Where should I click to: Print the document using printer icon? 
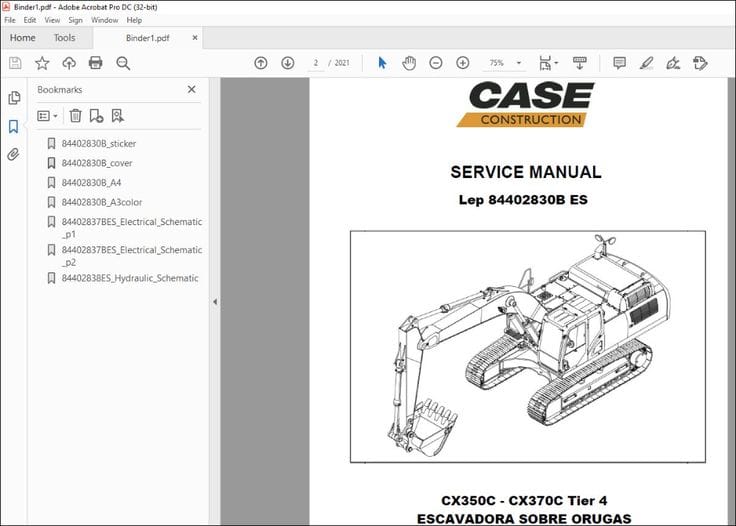point(96,63)
